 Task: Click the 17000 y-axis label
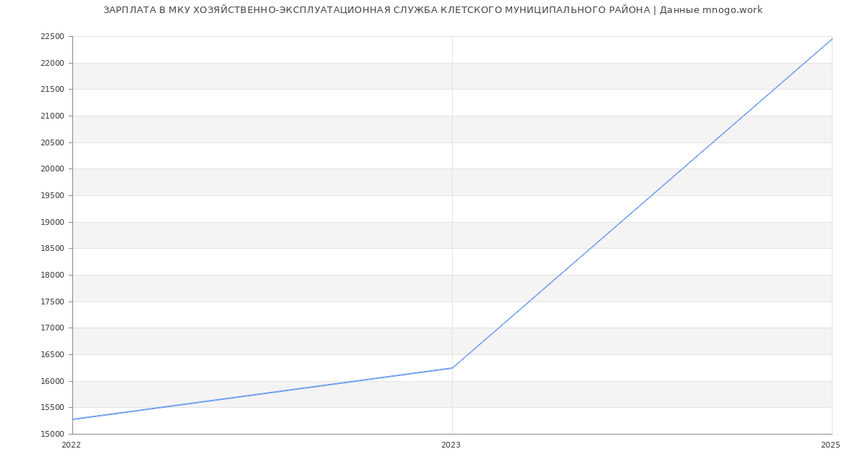click(52, 328)
